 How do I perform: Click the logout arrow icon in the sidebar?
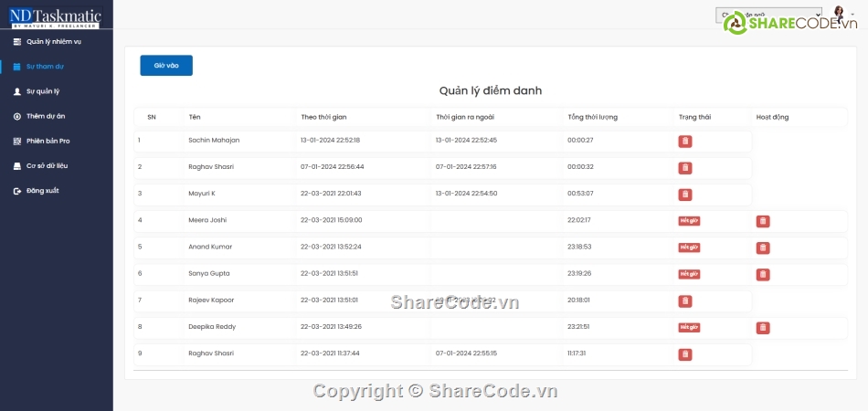click(16, 191)
